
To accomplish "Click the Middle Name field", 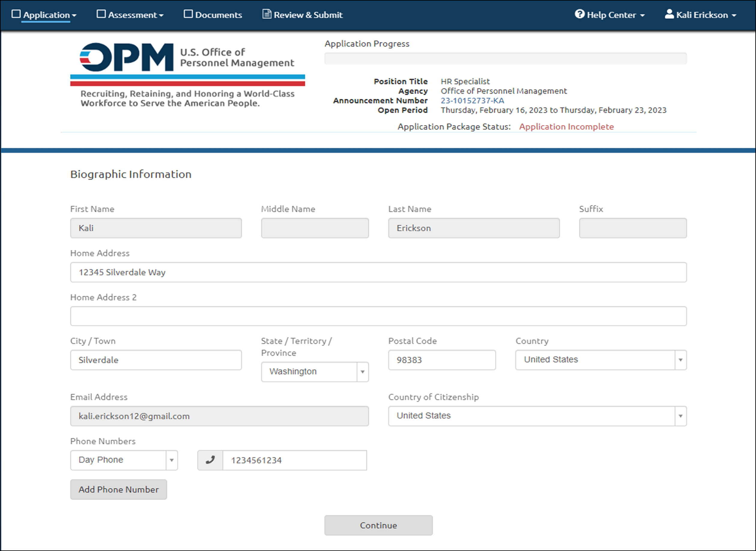I will (315, 228).
